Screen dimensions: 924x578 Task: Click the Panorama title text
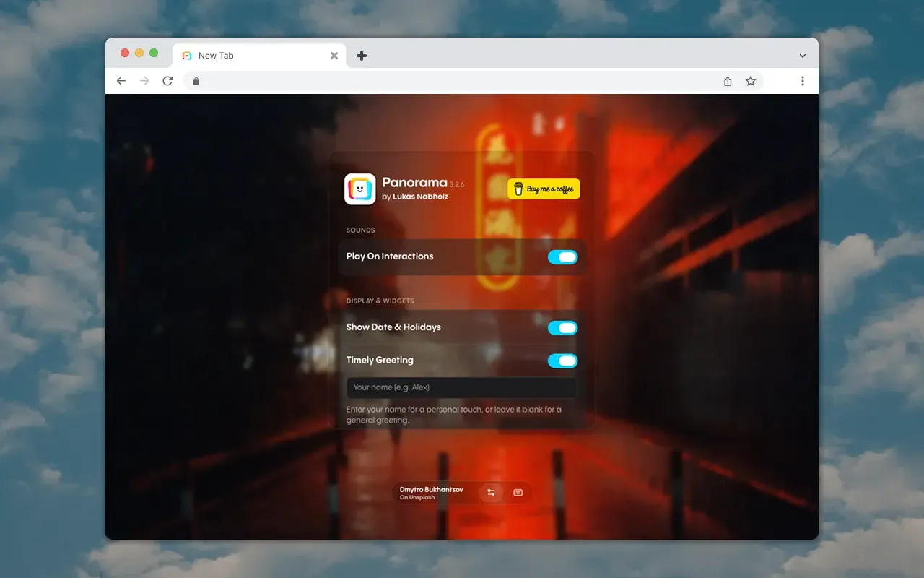coord(414,183)
